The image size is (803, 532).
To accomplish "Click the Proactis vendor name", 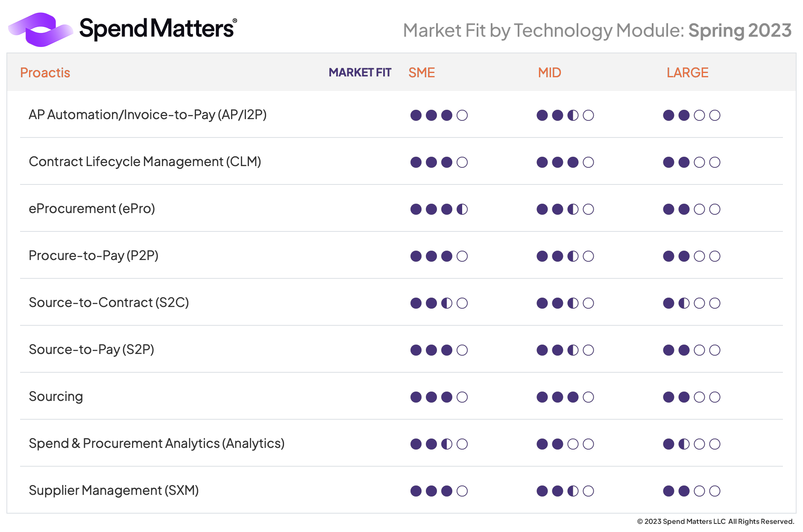I will click(45, 73).
